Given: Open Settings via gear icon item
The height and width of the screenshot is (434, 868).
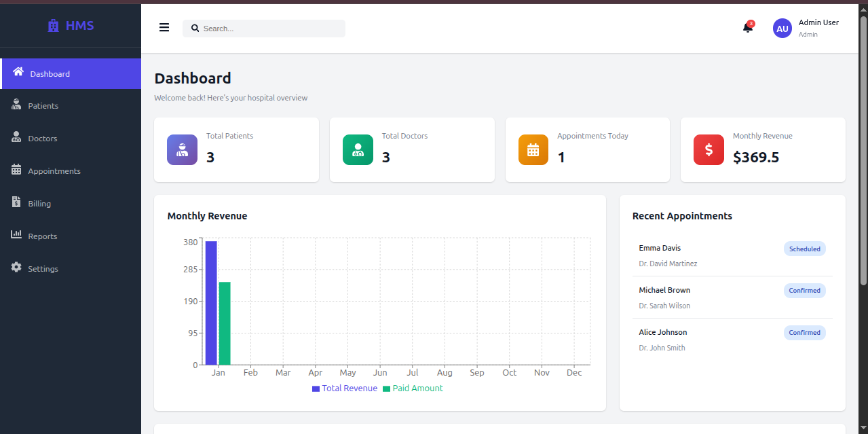Looking at the screenshot, I should coord(71,269).
